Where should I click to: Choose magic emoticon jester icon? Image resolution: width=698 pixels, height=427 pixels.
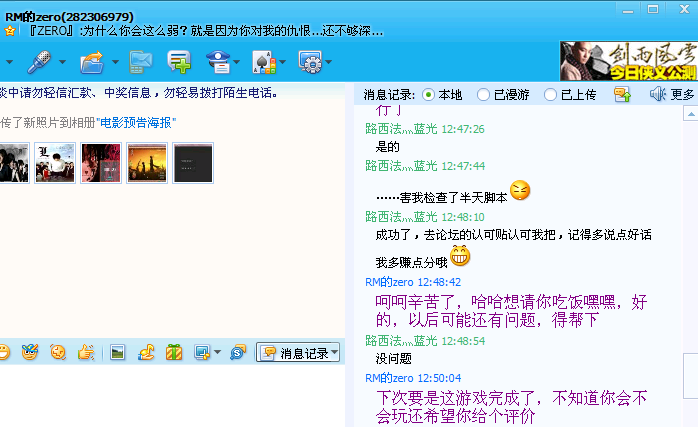30,352
